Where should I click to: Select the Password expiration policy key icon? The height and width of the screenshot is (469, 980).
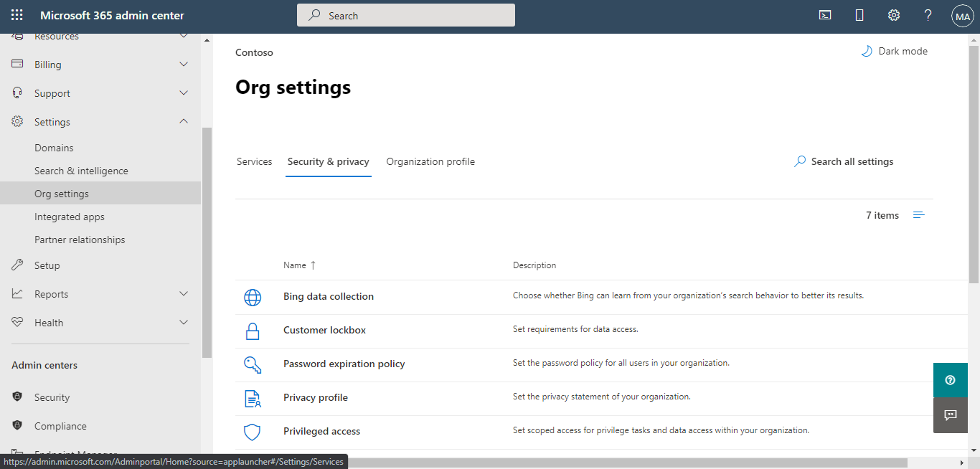[x=253, y=364]
